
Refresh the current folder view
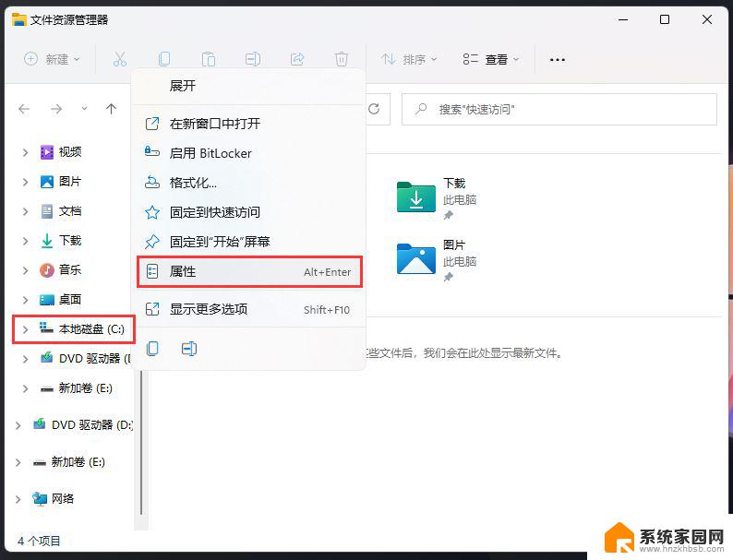[x=374, y=109]
